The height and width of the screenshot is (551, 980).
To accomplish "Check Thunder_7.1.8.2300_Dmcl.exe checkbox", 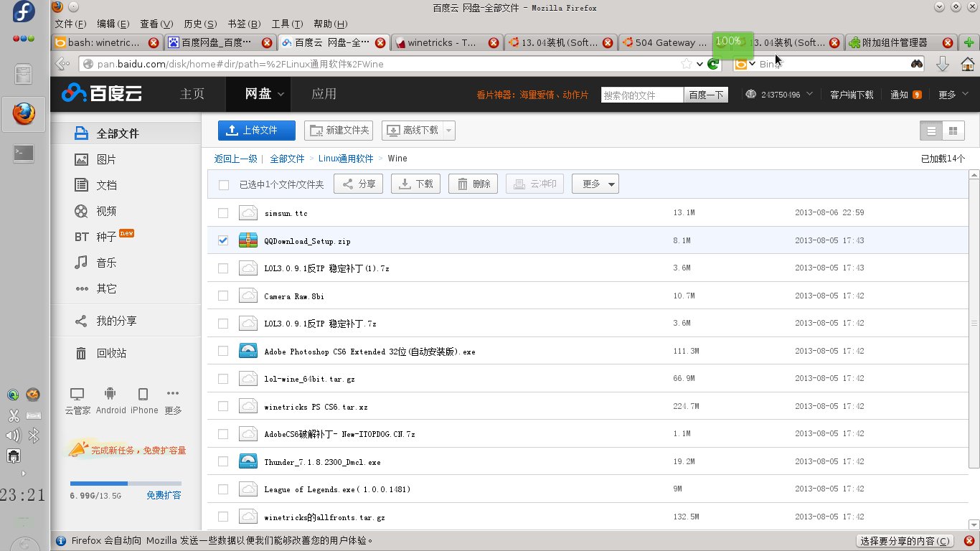I will [223, 461].
